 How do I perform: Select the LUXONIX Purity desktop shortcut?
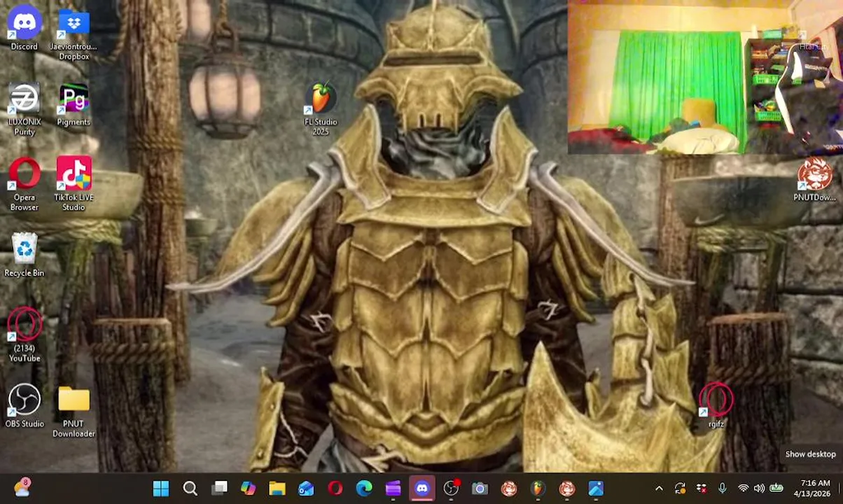coord(25,110)
